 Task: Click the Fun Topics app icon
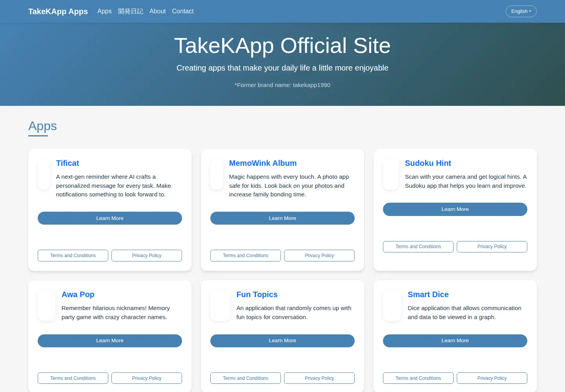pyautogui.click(x=220, y=306)
